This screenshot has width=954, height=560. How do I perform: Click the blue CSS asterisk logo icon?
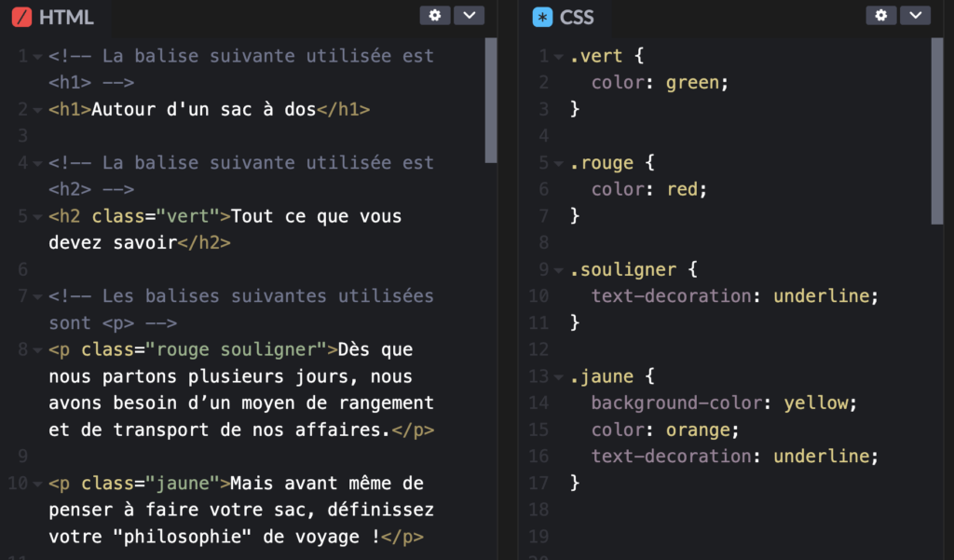point(542,17)
